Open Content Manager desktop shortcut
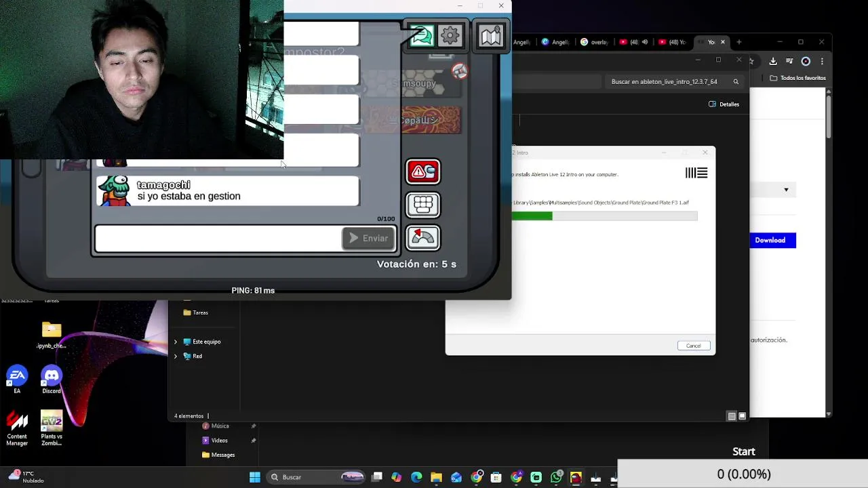 click(x=17, y=428)
